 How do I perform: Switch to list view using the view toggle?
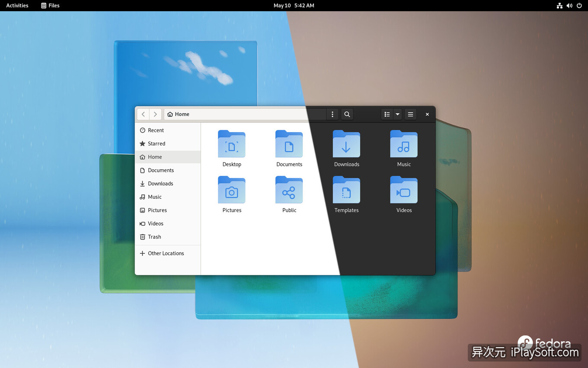click(x=387, y=114)
